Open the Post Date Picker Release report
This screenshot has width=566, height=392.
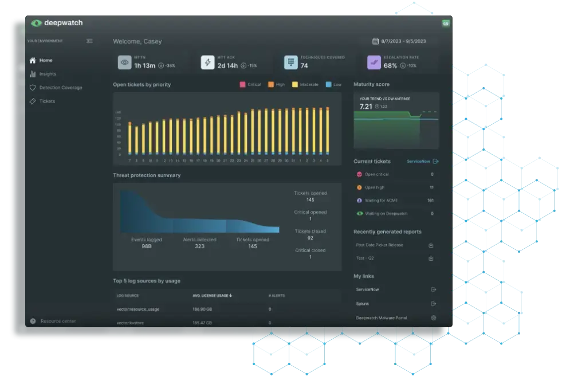pyautogui.click(x=379, y=245)
